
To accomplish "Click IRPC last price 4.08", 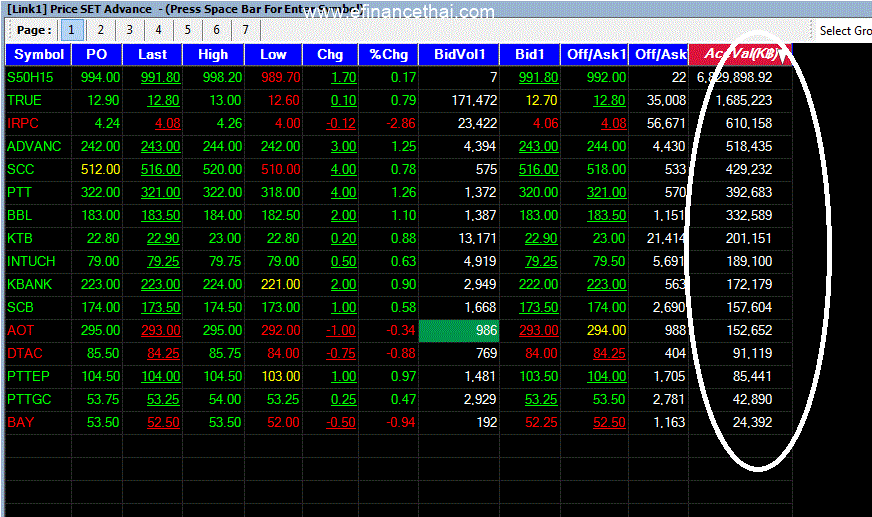I will tap(167, 123).
